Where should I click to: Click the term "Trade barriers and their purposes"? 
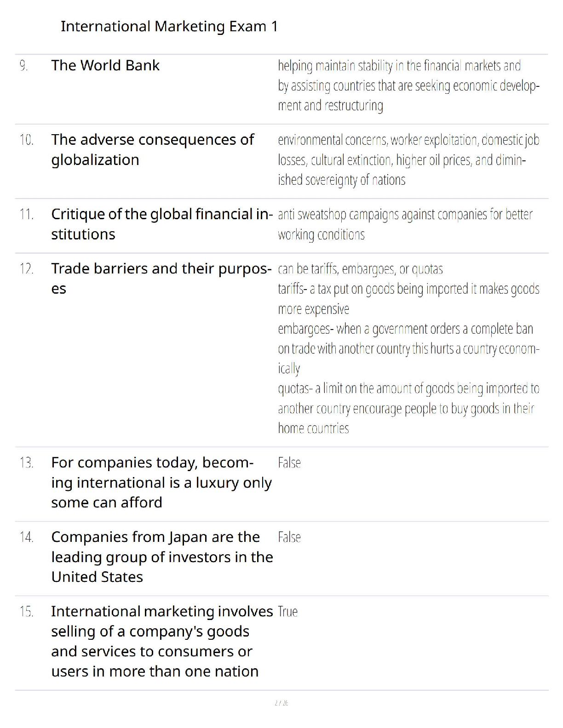click(x=161, y=278)
